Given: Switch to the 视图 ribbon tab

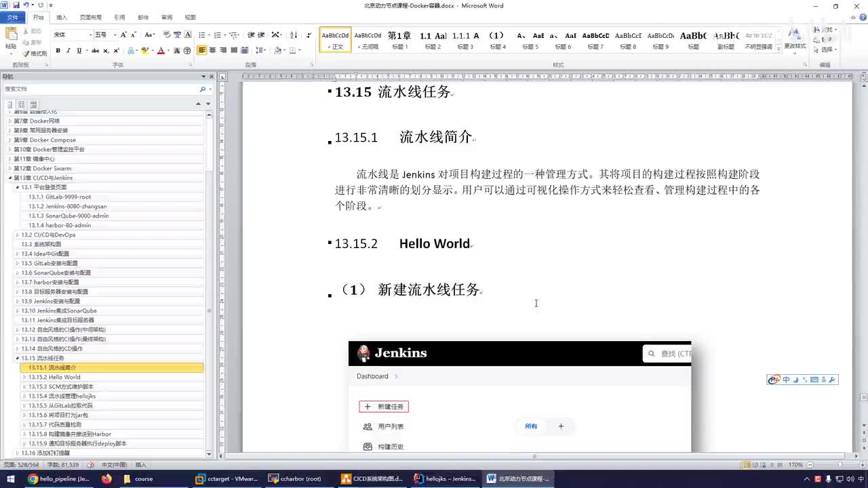Looking at the screenshot, I should pos(190,17).
